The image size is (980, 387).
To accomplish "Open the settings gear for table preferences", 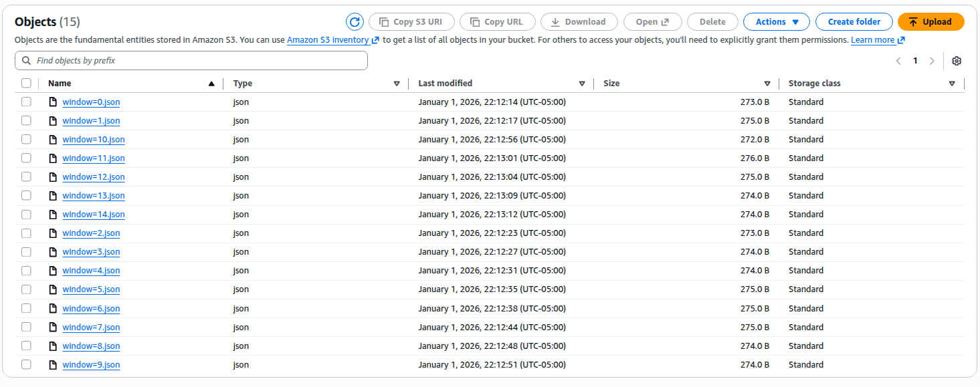I will coord(956,60).
